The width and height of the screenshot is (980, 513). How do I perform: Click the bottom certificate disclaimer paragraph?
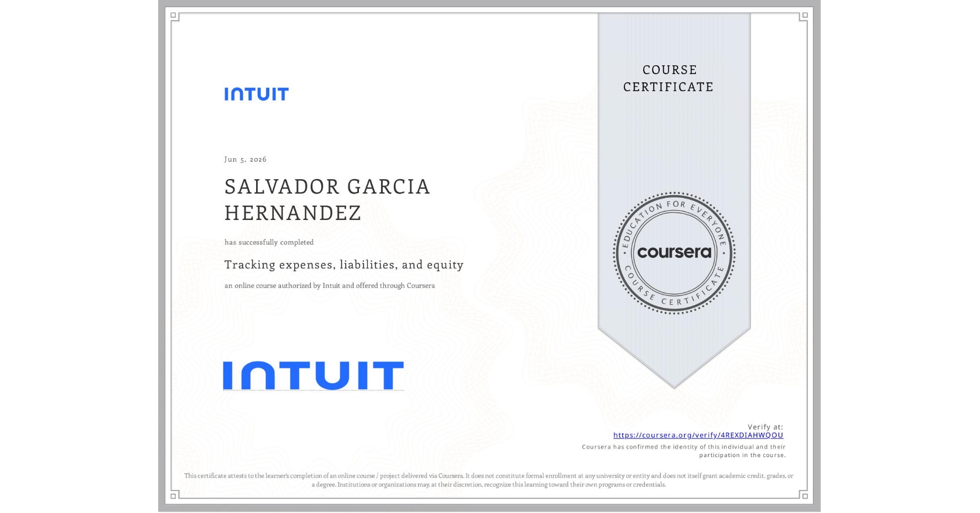489,480
